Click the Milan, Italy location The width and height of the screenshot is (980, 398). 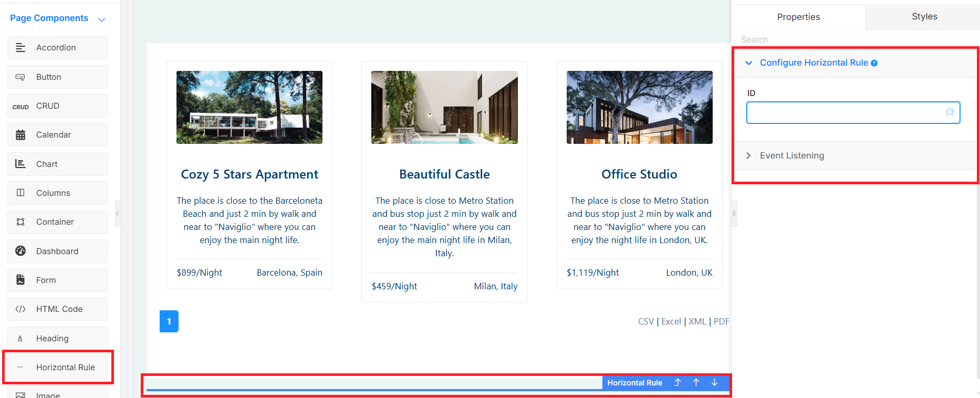click(x=496, y=286)
